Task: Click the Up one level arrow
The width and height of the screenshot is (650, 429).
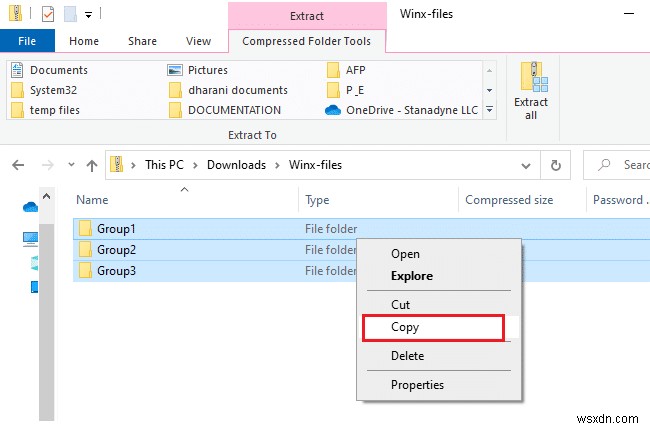Action: click(x=92, y=165)
